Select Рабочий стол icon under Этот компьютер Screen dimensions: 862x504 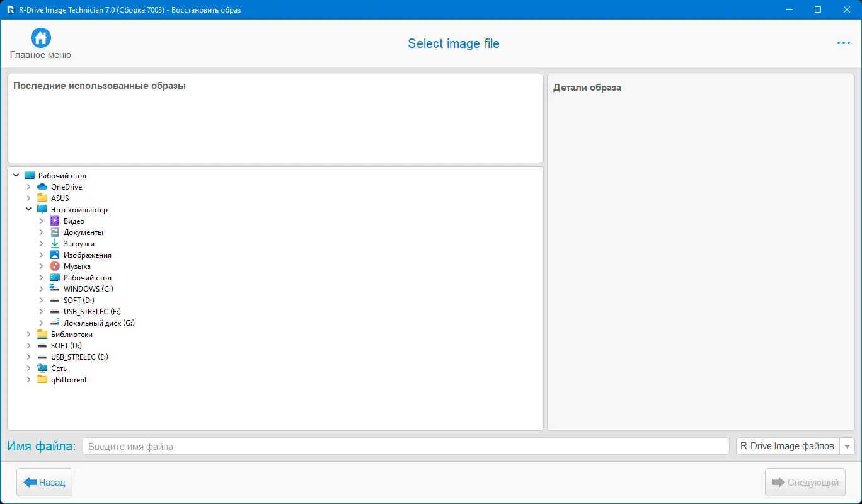click(x=55, y=278)
